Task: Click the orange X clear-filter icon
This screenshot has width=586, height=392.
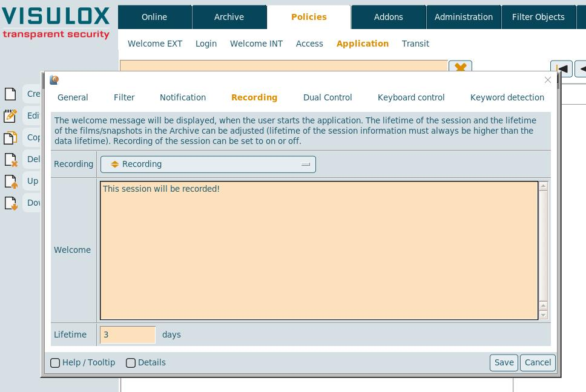Action: coord(460,67)
